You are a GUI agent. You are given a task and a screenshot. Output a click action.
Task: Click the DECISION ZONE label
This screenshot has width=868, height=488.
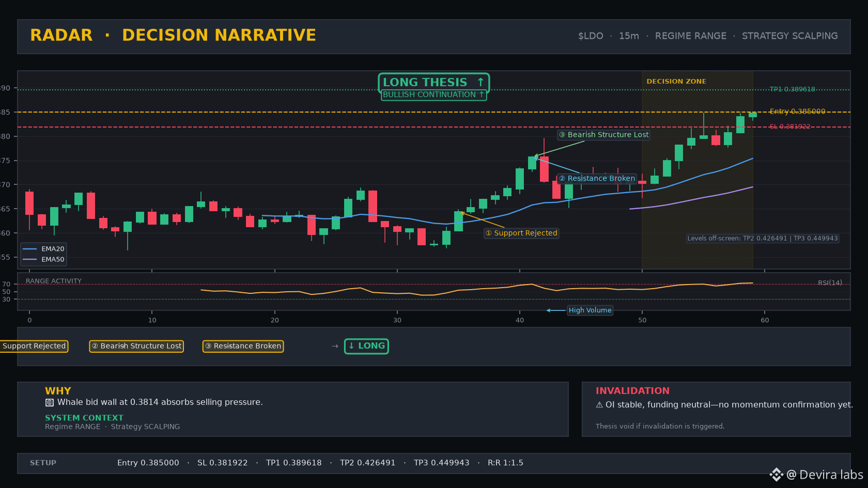click(x=676, y=82)
